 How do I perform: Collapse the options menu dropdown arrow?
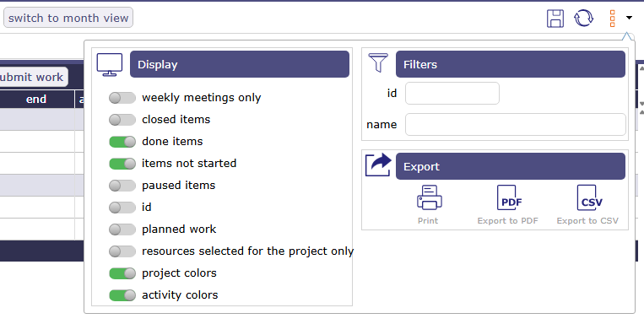(x=629, y=18)
